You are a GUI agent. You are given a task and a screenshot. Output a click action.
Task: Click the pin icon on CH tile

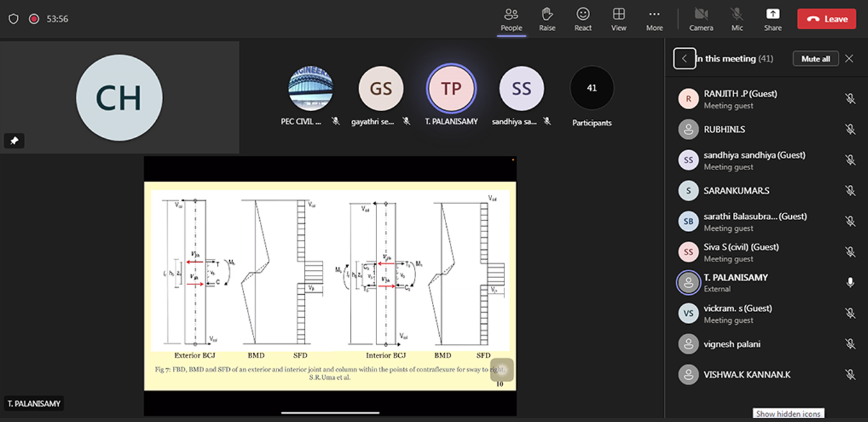click(x=14, y=141)
